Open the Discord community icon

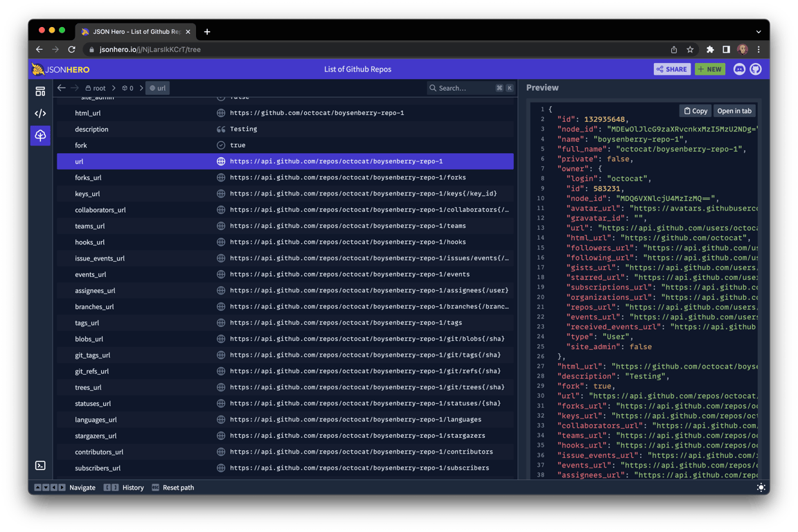pos(739,69)
